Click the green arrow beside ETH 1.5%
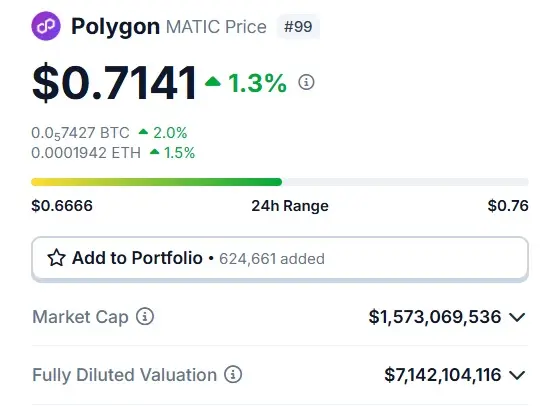 155,152
